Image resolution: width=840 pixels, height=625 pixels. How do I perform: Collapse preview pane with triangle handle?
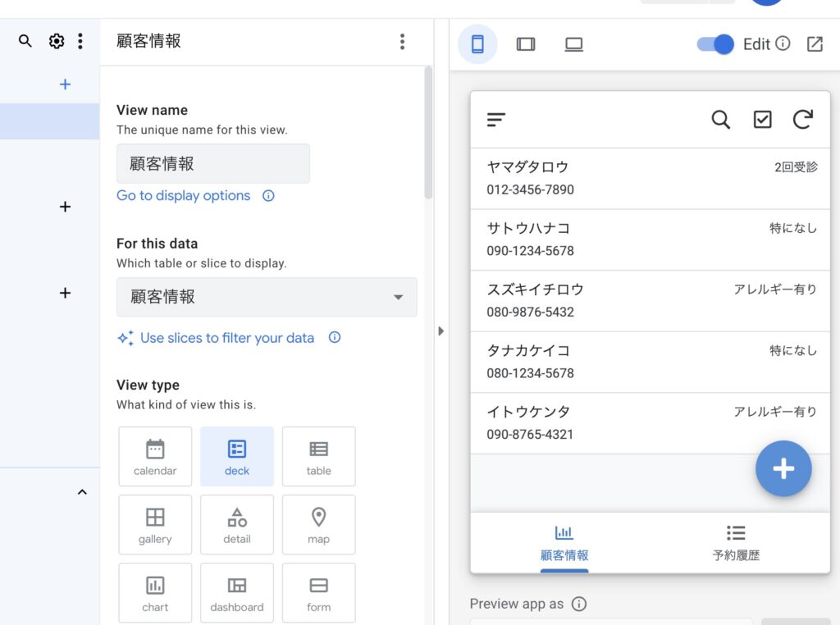pos(441,331)
